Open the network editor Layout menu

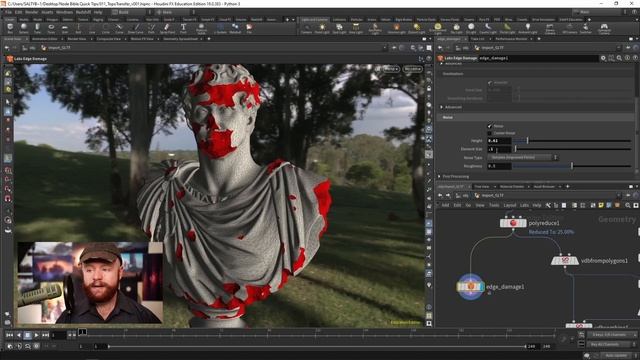click(509, 205)
